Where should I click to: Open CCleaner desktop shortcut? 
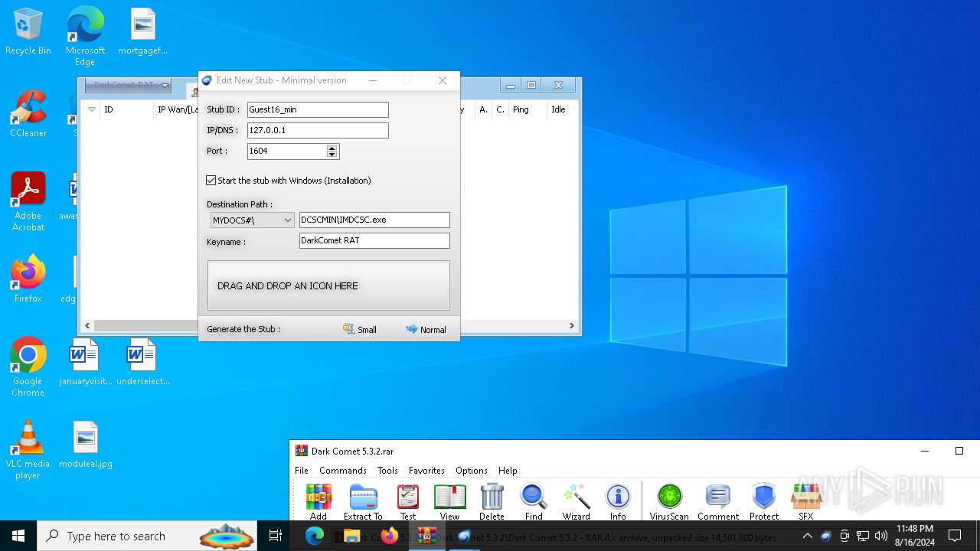point(28,115)
